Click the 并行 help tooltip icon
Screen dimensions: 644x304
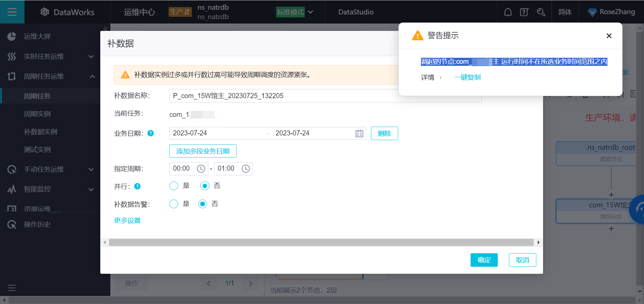137,186
